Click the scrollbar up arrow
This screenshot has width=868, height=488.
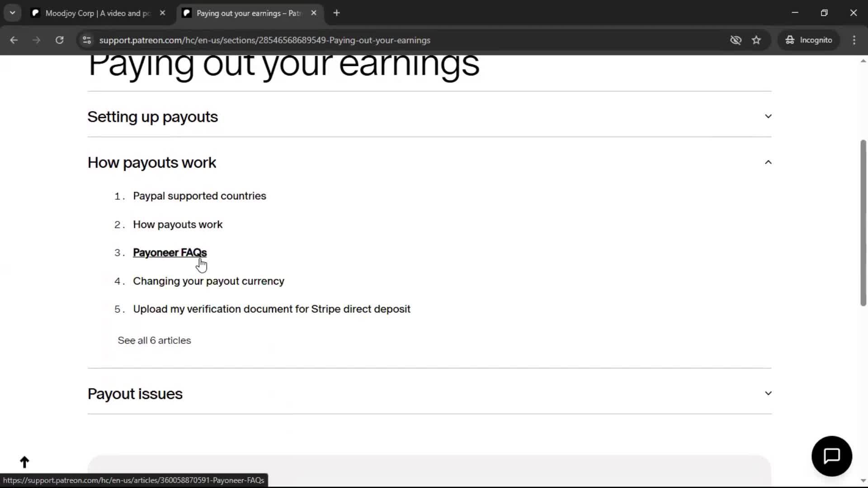863,61
